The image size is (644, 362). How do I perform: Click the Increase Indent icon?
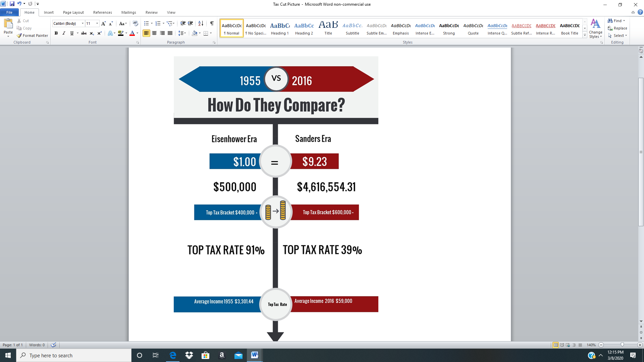[191, 23]
